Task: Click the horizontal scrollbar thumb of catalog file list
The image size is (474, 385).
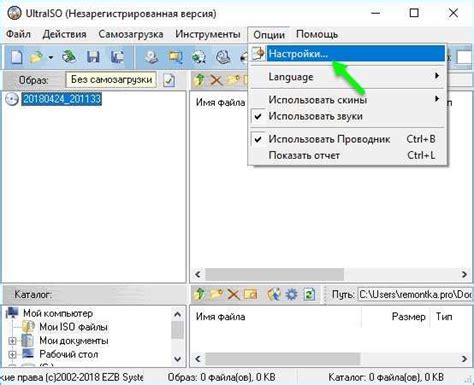Action: pyautogui.click(x=283, y=359)
